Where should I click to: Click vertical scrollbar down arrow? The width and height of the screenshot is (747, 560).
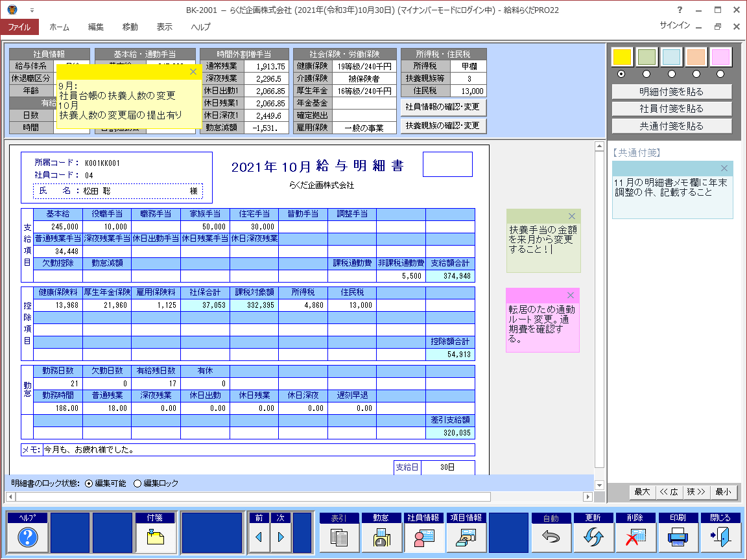coord(599,485)
